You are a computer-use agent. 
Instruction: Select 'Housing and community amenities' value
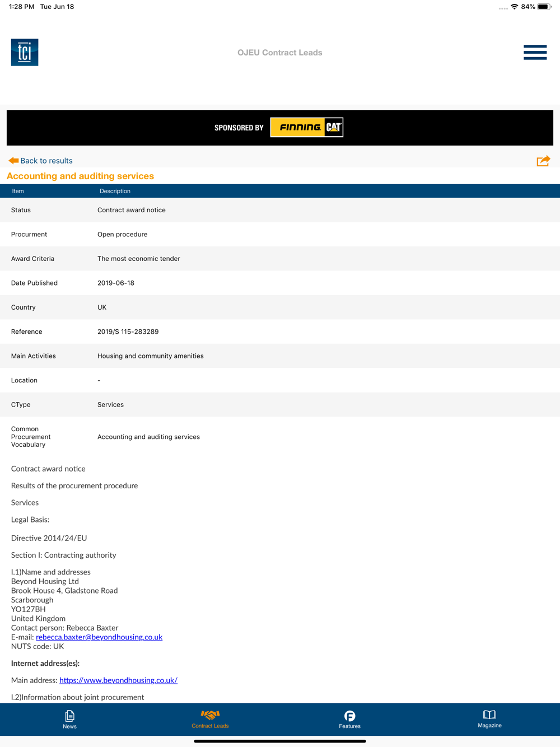[151, 356]
